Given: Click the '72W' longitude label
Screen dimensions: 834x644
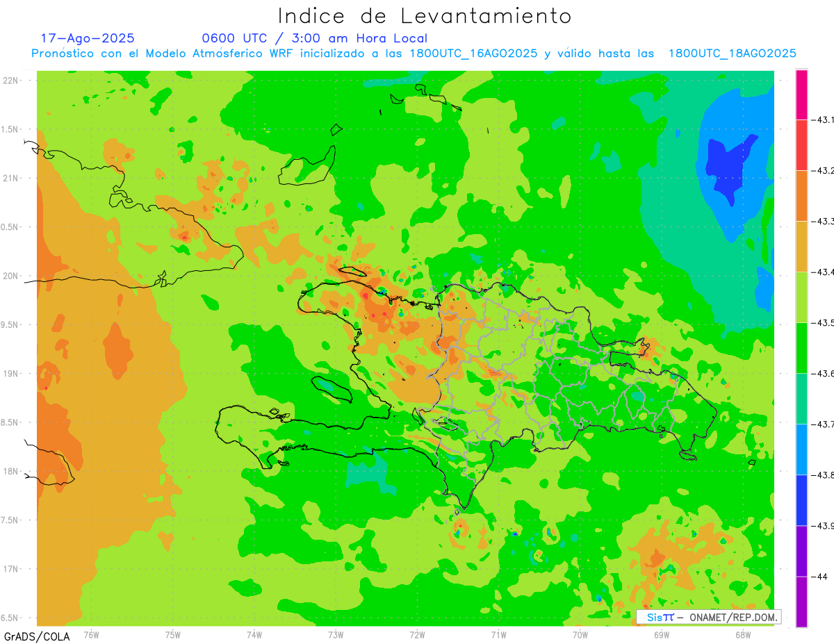Looking at the screenshot, I should click(x=417, y=634).
